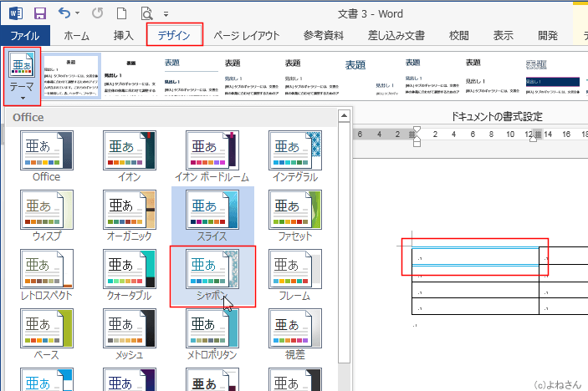Select the デザイン tab
This screenshot has width=588, height=391.
pyautogui.click(x=174, y=36)
